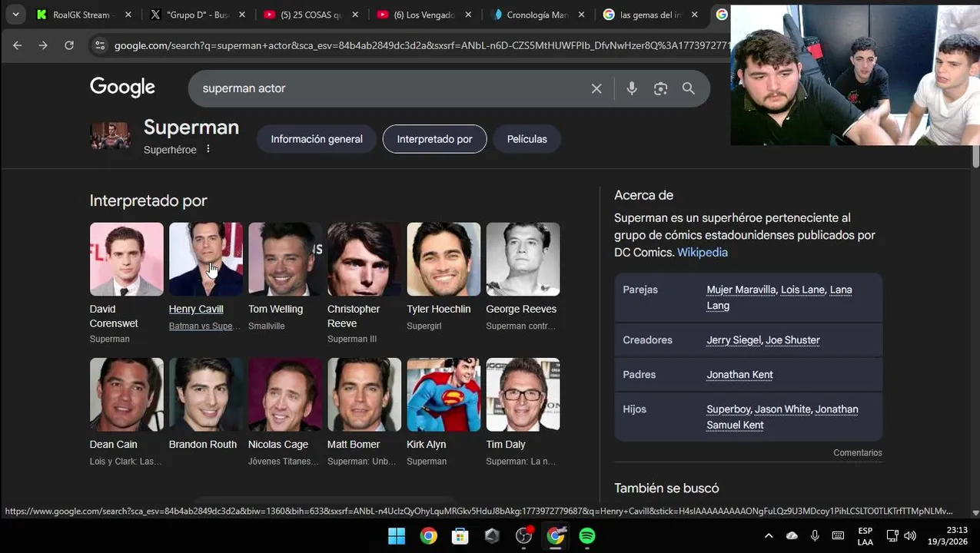
Task: Open Superboy link
Action: pos(729,409)
